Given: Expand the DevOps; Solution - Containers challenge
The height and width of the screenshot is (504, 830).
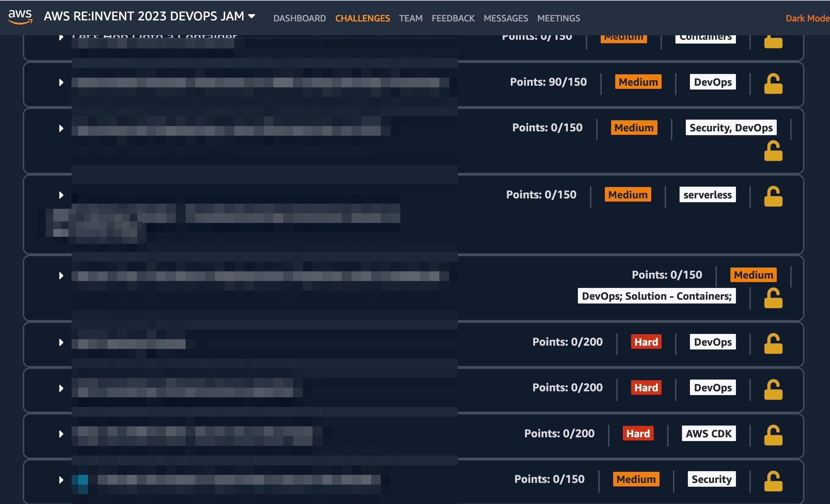Looking at the screenshot, I should pyautogui.click(x=61, y=276).
